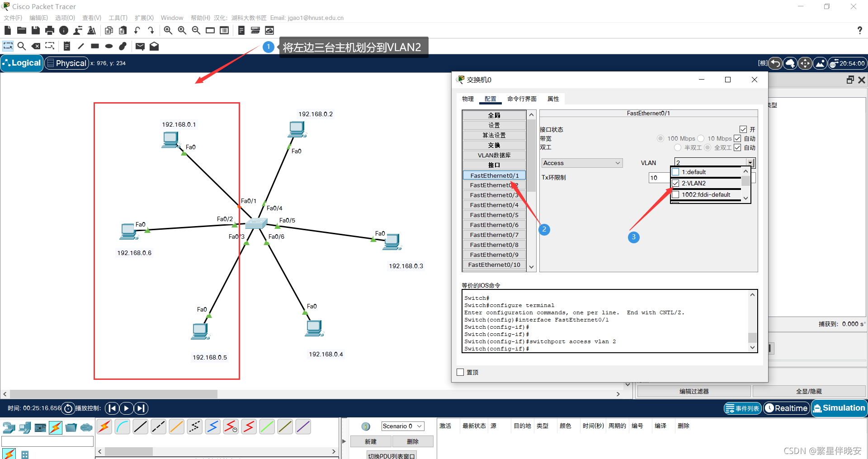Open the Access port mode dropdown
The height and width of the screenshot is (459, 868).
click(x=582, y=163)
